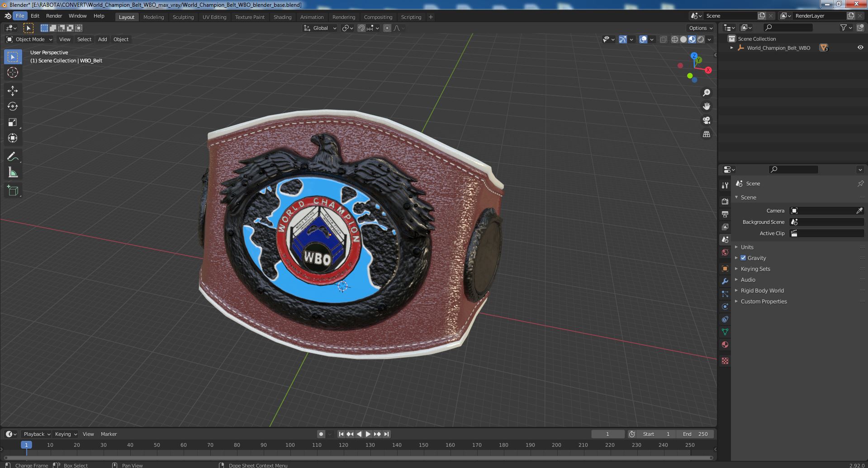Activate the Cursor tool
The width and height of the screenshot is (868, 468).
coord(13,72)
